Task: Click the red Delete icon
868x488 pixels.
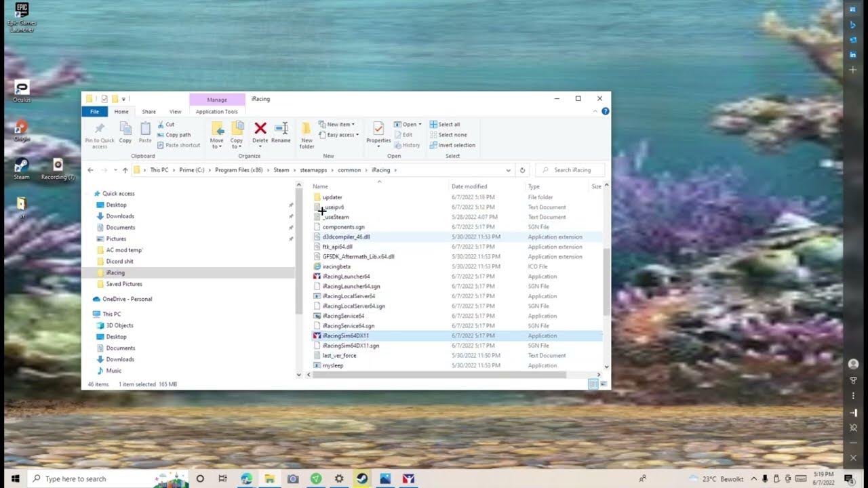Action: click(x=260, y=128)
